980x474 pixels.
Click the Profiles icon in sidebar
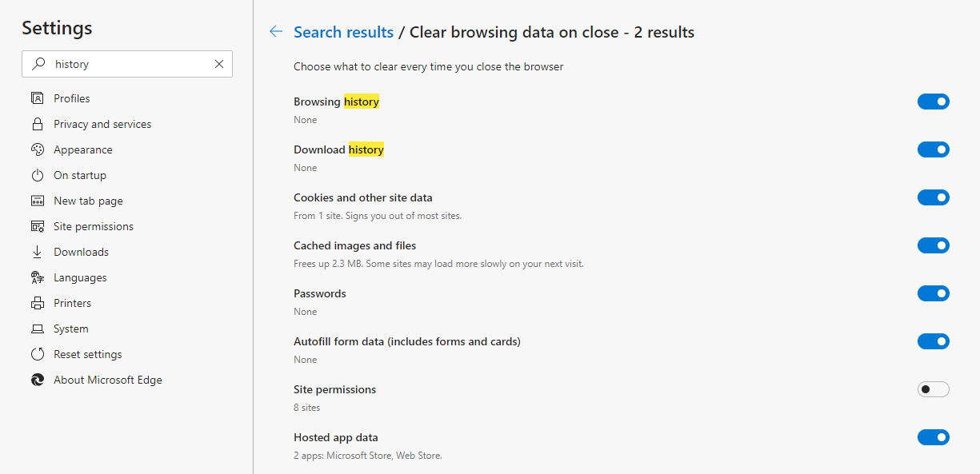[x=37, y=98]
